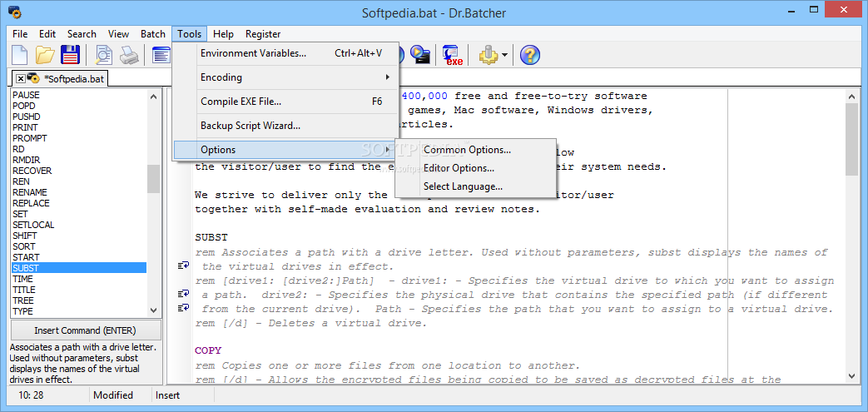The height and width of the screenshot is (412, 868).
Task: Click the tools wrench toolbar icon
Action: tap(489, 54)
